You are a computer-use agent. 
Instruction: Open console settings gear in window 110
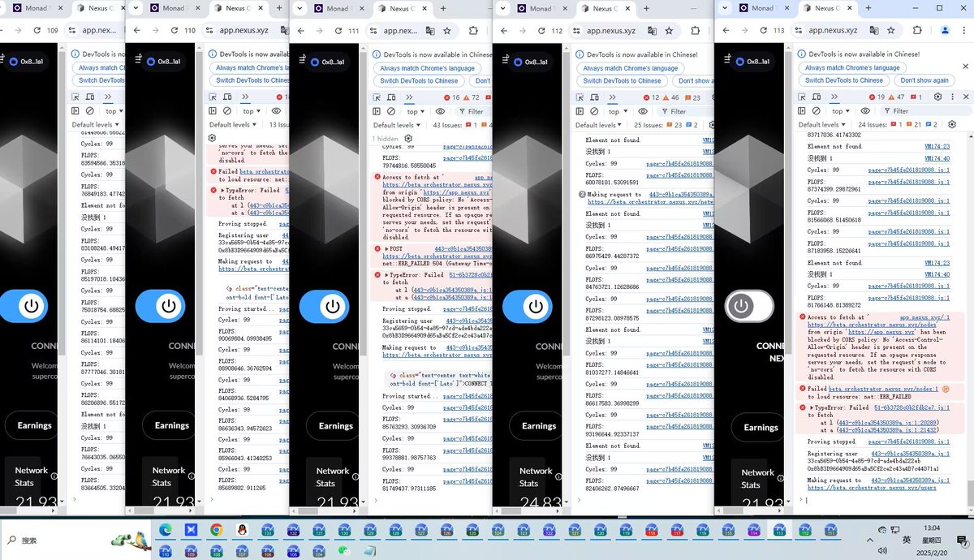click(213, 139)
